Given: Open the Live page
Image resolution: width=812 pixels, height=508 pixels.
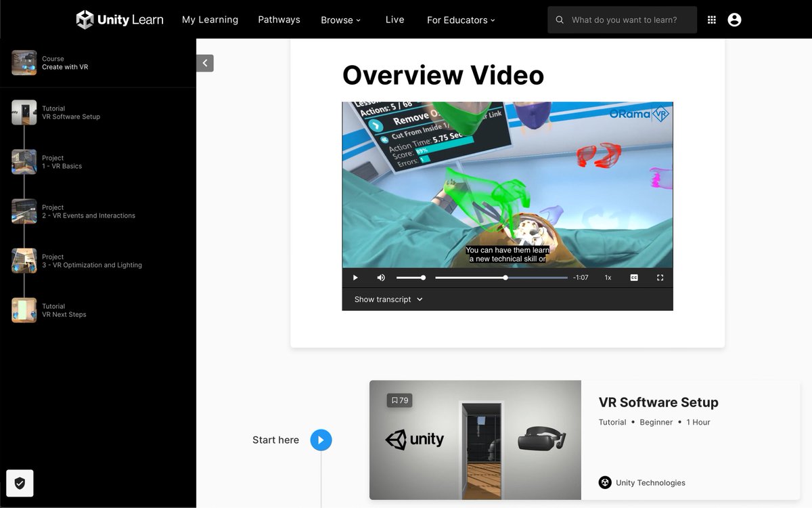Looking at the screenshot, I should tap(394, 20).
